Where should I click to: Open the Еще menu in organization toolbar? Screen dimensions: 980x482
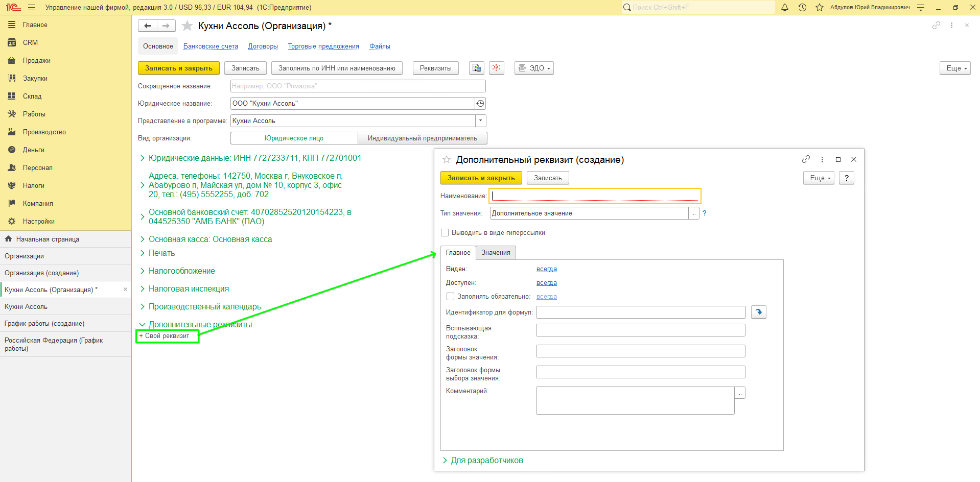point(955,68)
